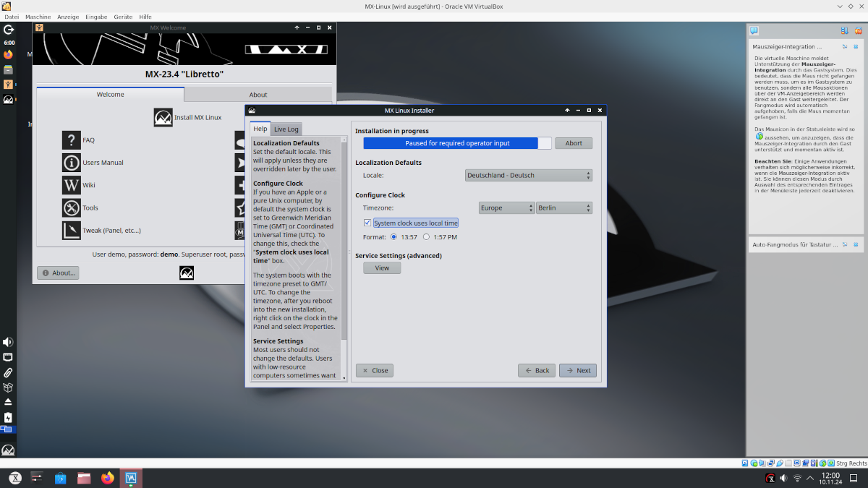Open Firefox from the left panel
The width and height of the screenshot is (868, 488).
pos(8,55)
